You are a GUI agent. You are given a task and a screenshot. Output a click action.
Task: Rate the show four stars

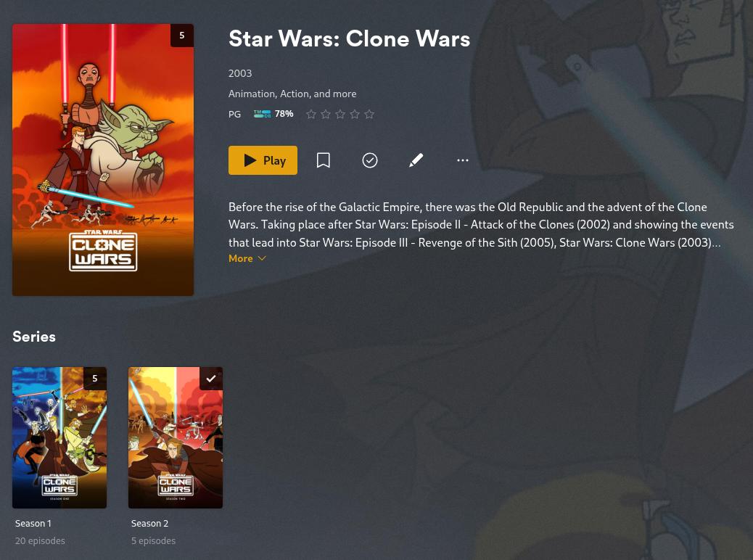coord(355,115)
